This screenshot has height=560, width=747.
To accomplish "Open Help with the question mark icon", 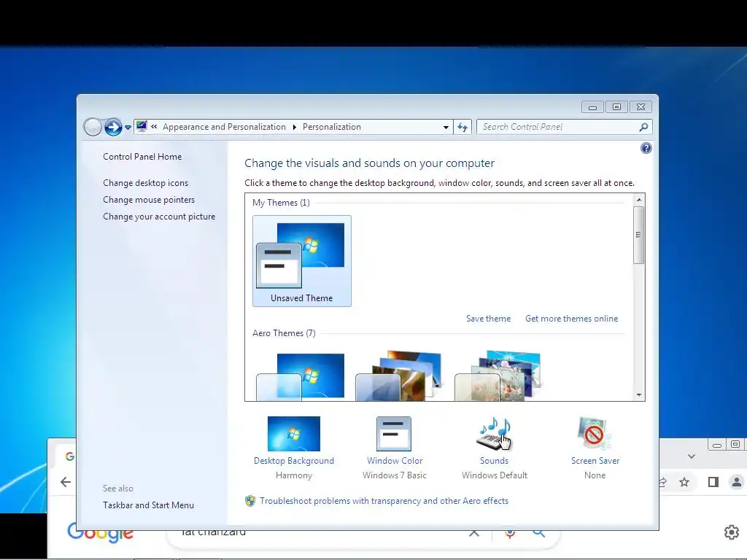I will (646, 148).
